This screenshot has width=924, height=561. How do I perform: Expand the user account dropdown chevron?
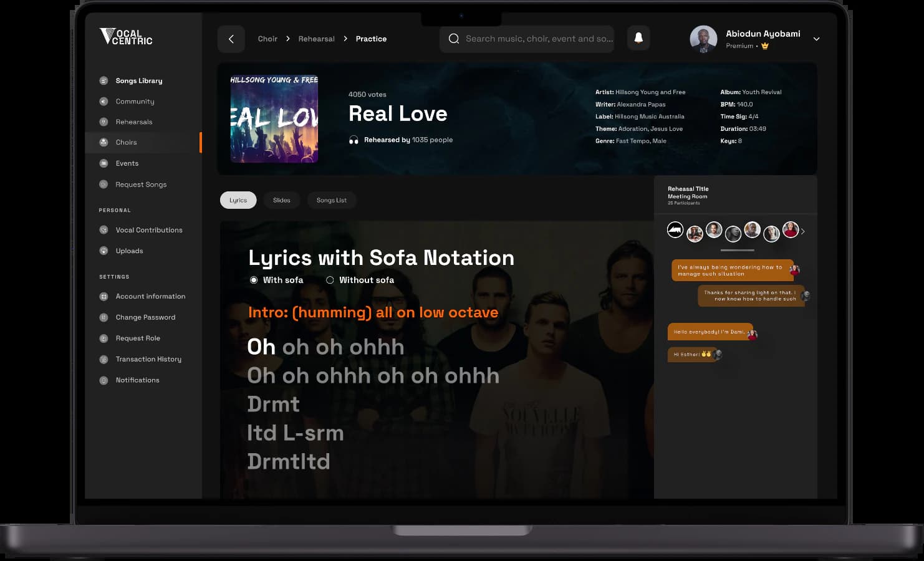[x=816, y=39]
